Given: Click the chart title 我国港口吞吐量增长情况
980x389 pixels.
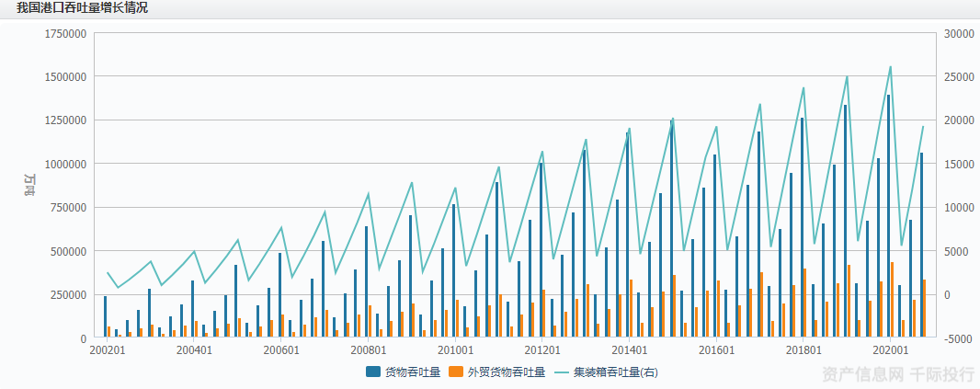Looking at the screenshot, I should (82, 8).
